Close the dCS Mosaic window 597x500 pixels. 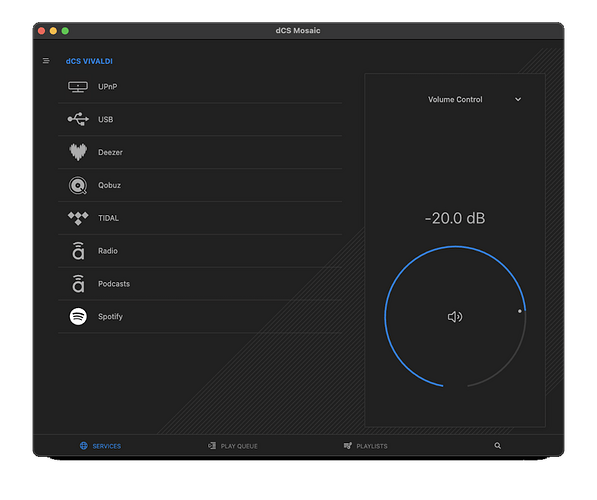tap(42, 31)
